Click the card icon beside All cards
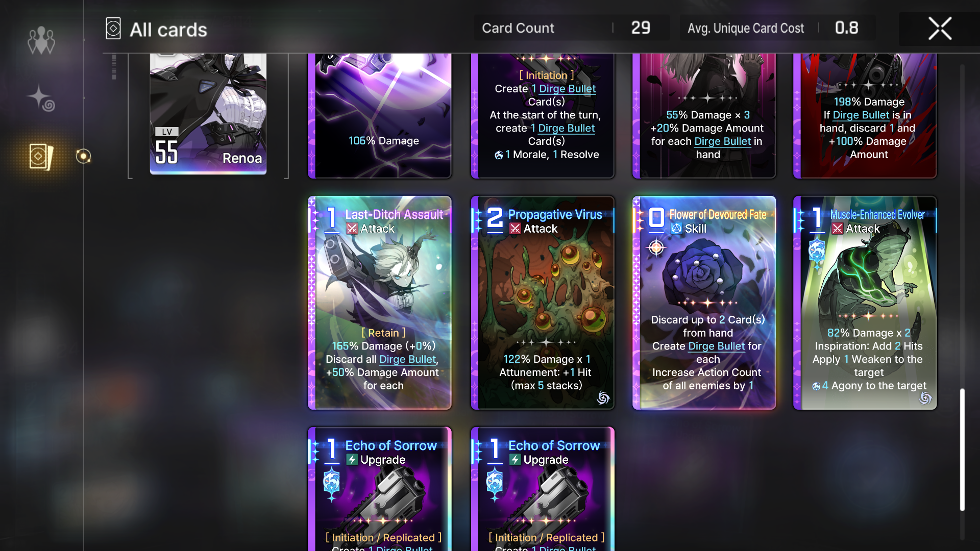Screen dimensions: 980x551 point(113,29)
